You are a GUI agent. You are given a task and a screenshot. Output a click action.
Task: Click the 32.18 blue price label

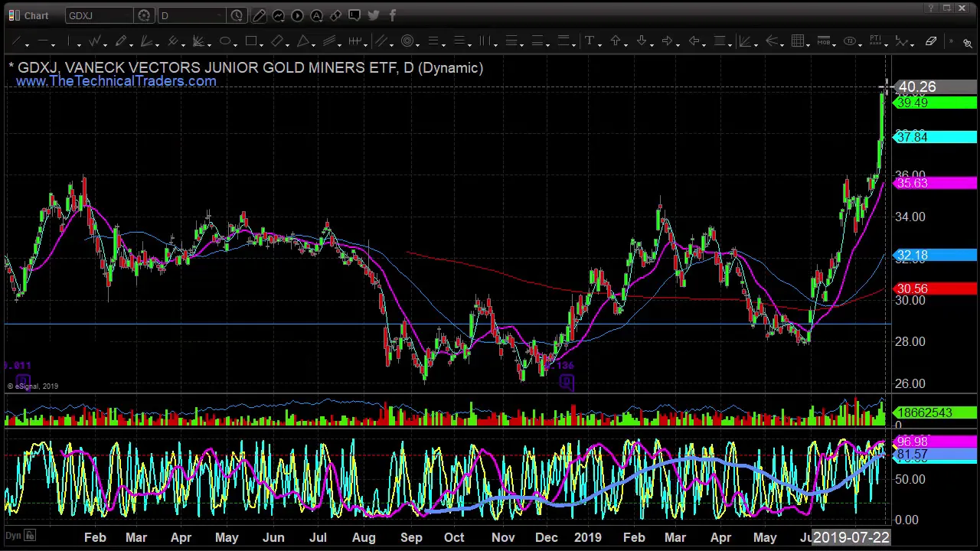(935, 255)
